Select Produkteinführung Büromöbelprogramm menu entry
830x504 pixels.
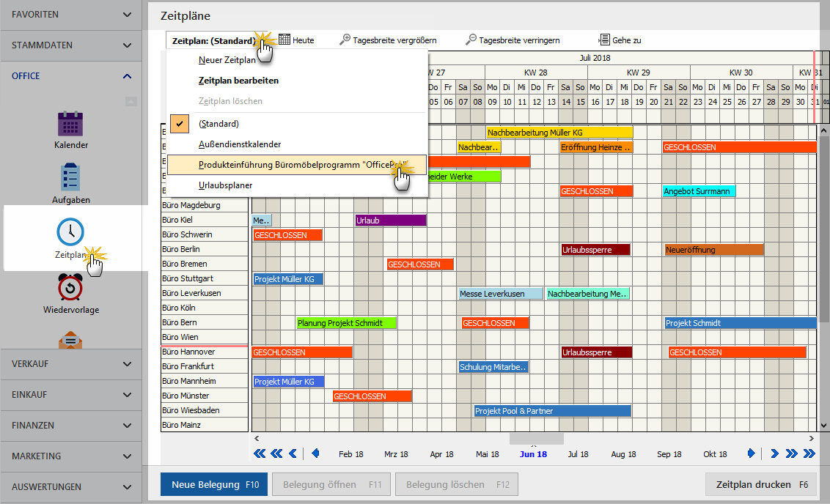pos(296,165)
